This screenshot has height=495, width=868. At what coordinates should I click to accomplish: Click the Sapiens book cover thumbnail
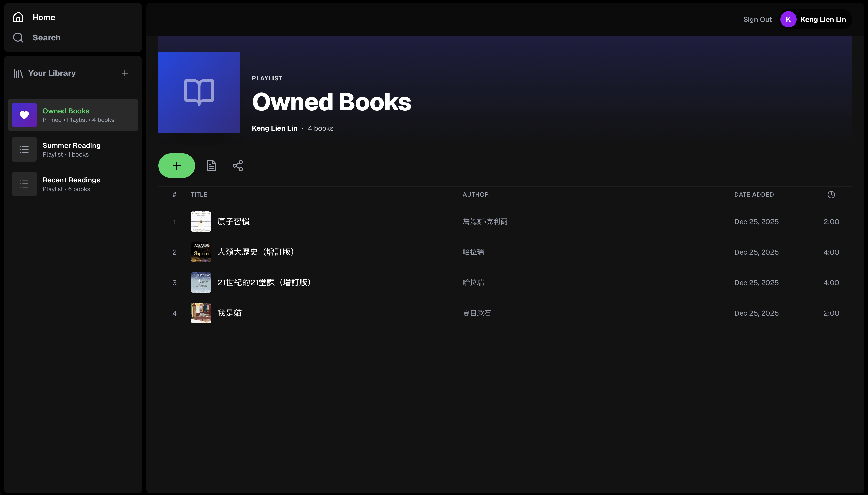click(201, 252)
